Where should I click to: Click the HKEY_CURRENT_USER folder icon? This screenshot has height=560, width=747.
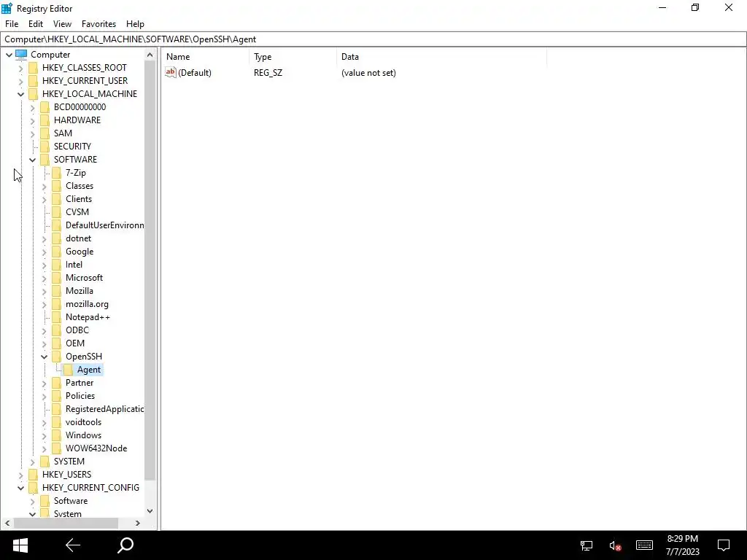point(34,80)
